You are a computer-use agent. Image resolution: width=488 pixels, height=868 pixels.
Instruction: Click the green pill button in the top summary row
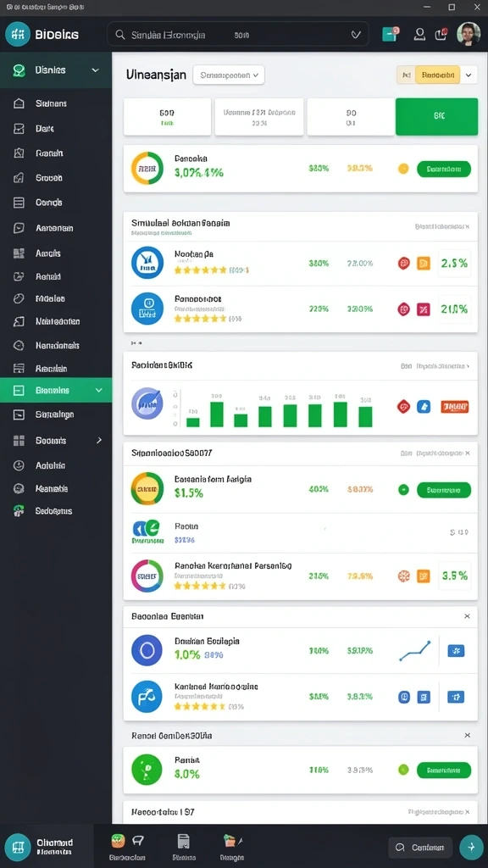[444, 169]
